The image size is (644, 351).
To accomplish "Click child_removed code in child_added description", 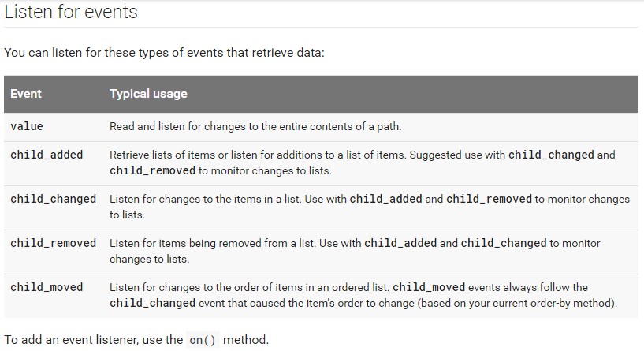I will pos(152,170).
